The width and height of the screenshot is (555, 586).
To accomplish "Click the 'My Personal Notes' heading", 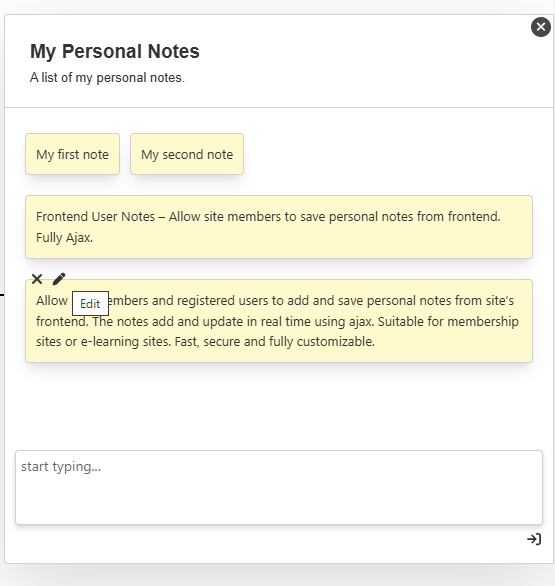I will [x=115, y=51].
